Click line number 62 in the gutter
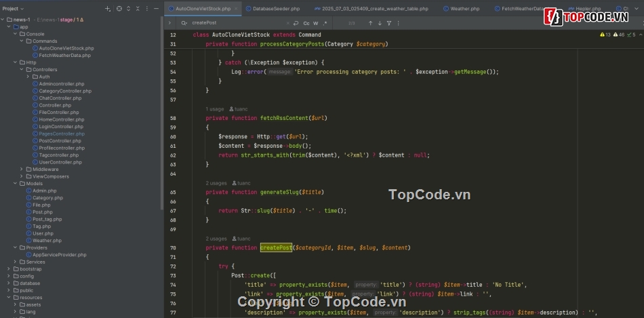 [x=173, y=155]
